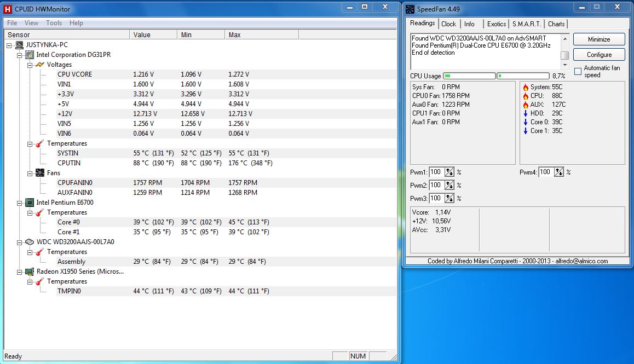Click the thermometer icon under Radeon X1950
The width and height of the screenshot is (634, 364).
pyautogui.click(x=39, y=281)
